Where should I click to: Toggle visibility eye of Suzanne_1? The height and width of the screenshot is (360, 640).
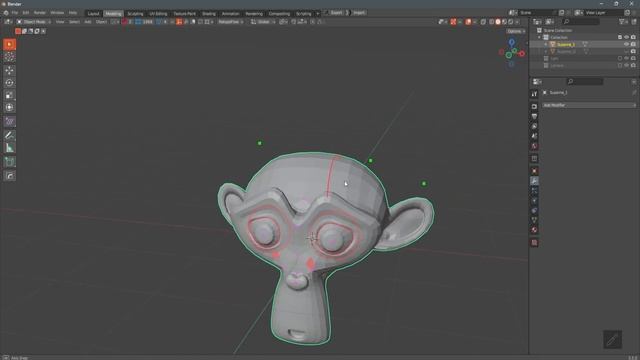coord(627,44)
